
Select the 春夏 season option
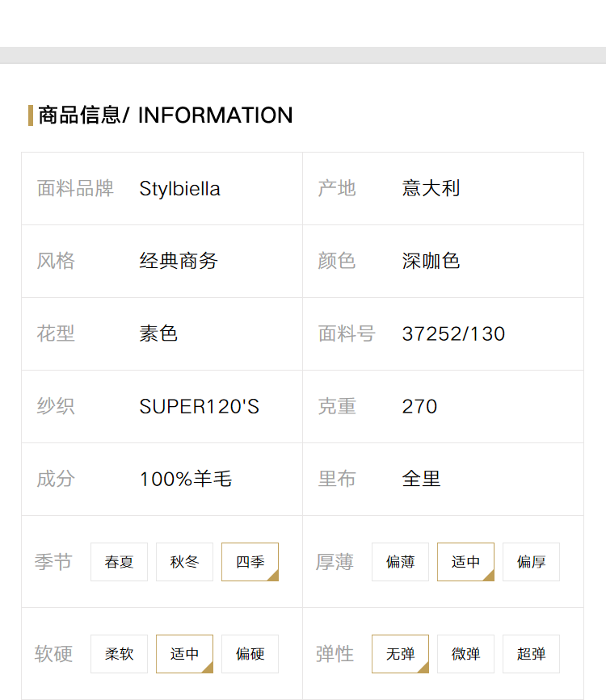[119, 562]
